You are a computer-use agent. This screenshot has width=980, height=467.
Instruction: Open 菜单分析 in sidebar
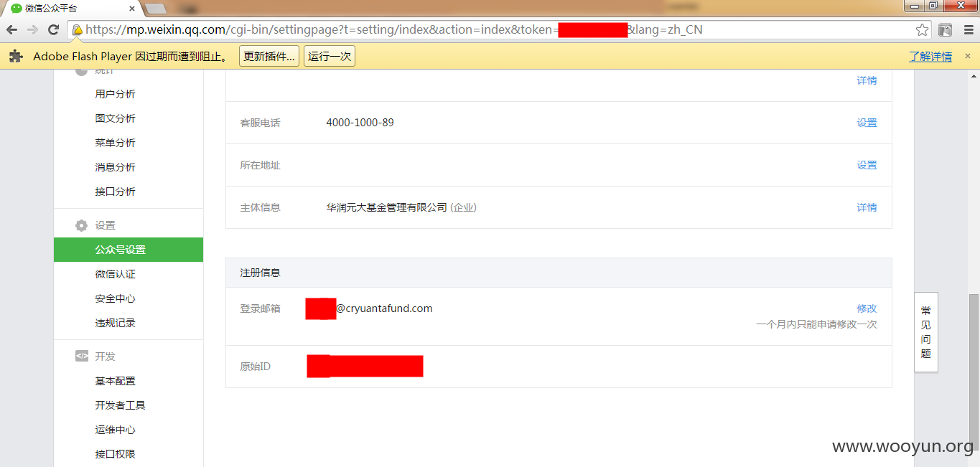[115, 143]
